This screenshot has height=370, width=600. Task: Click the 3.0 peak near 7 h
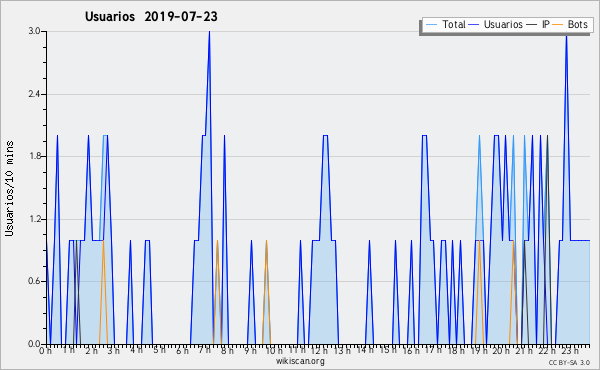[x=209, y=32]
